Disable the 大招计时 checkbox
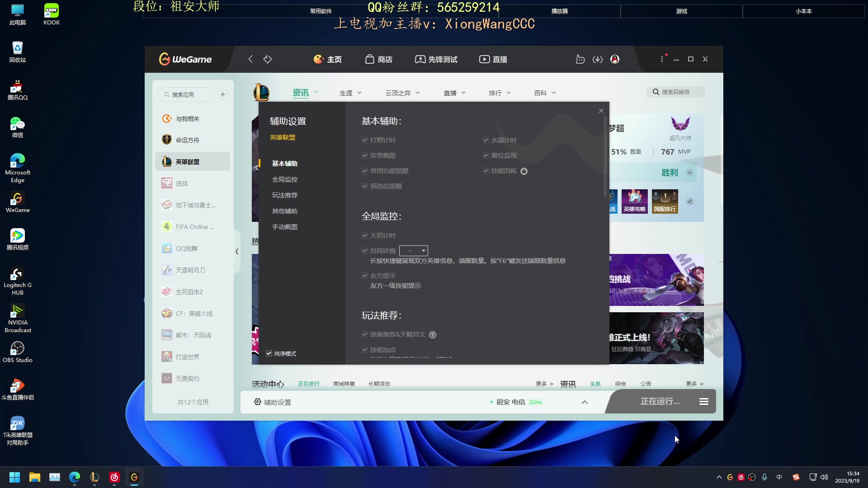868x488 pixels. (365, 235)
